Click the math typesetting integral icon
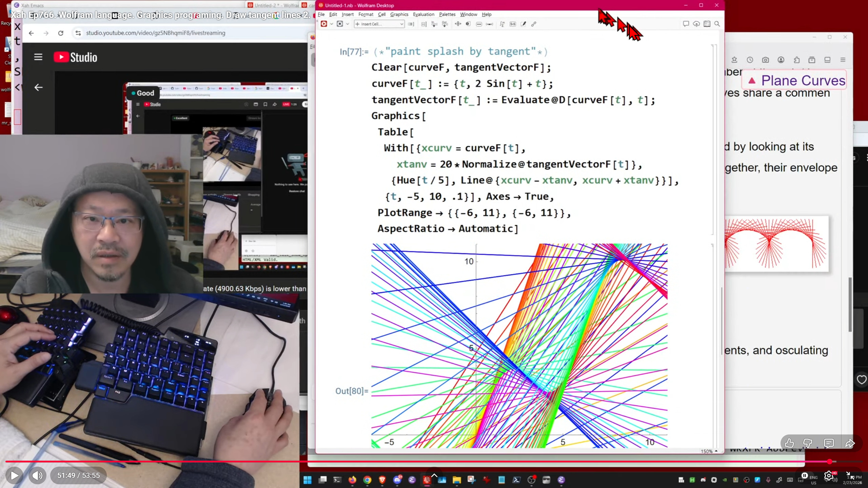868x488 pixels. (x=502, y=24)
